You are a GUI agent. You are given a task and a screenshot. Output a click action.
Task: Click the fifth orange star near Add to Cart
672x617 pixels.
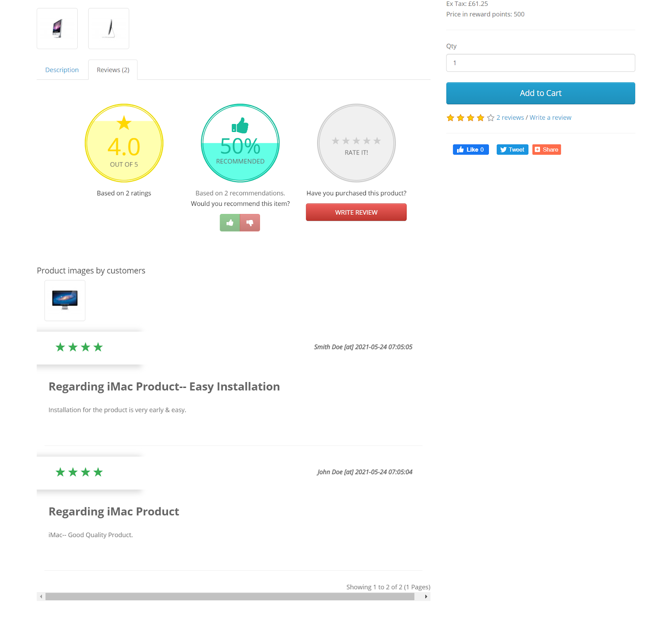coord(489,118)
